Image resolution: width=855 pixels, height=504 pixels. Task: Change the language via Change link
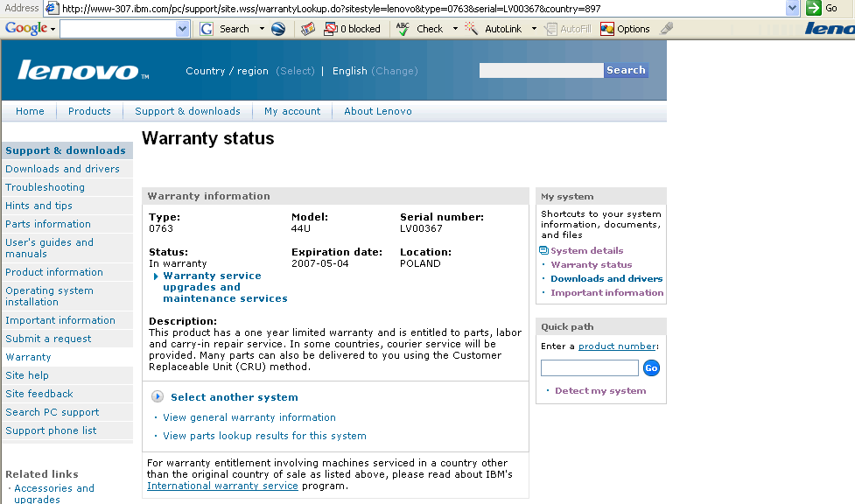pos(395,71)
